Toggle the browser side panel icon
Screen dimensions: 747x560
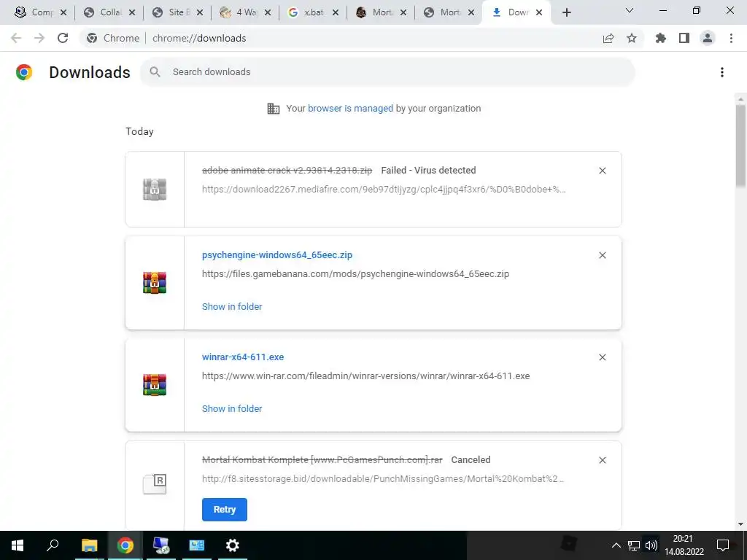click(x=684, y=38)
